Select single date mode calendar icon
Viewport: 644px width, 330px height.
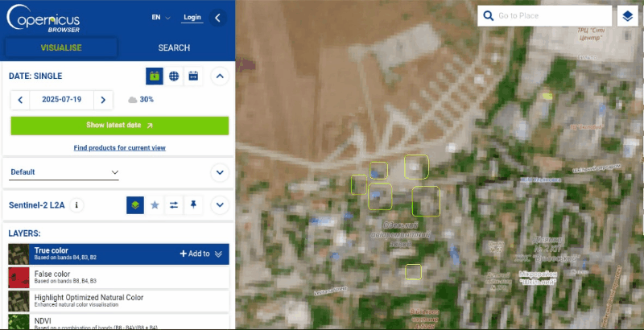pyautogui.click(x=155, y=76)
